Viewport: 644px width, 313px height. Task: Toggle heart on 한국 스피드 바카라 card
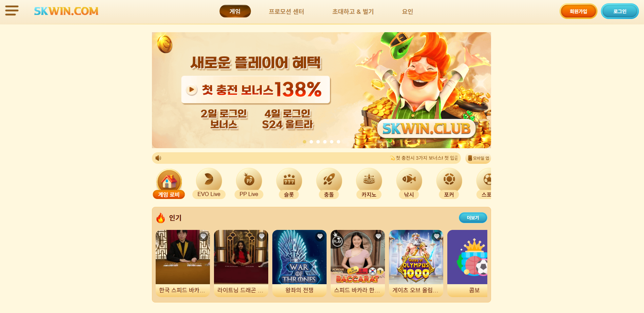[x=203, y=236]
